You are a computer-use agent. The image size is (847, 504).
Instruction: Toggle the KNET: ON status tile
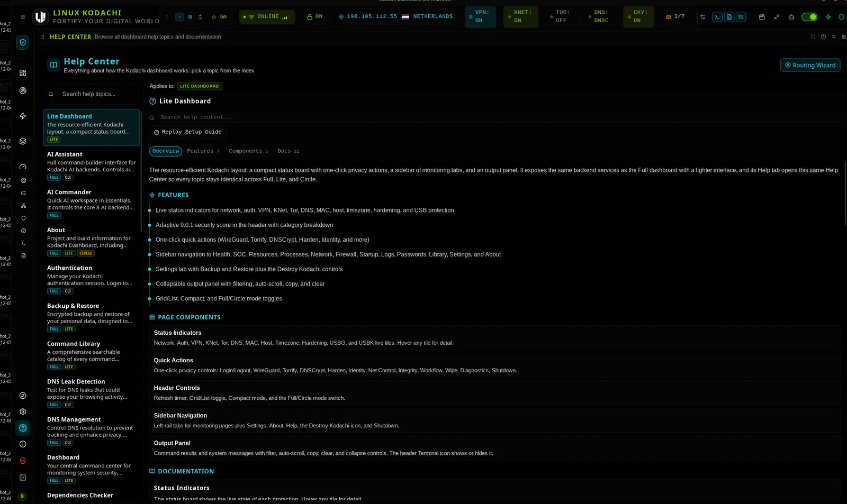(x=520, y=17)
